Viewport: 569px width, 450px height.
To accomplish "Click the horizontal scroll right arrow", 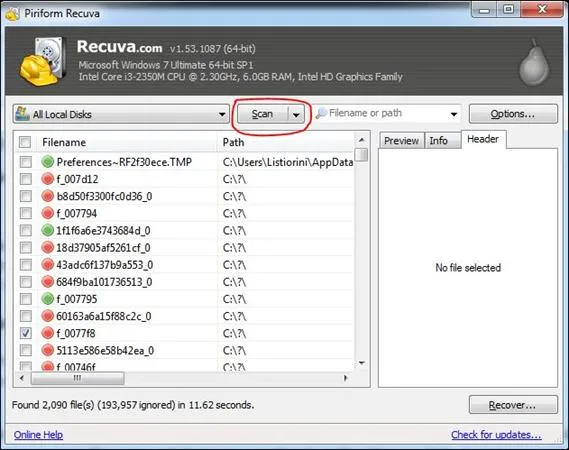I will (345, 378).
